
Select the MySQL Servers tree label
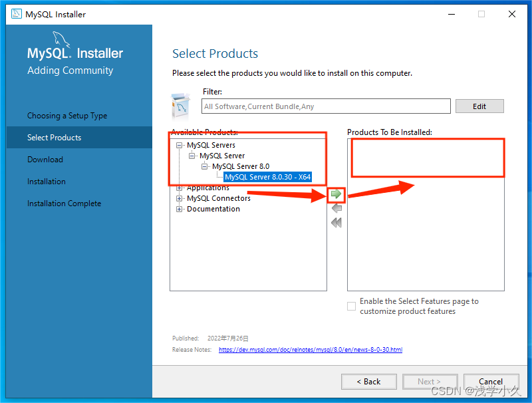tap(211, 145)
